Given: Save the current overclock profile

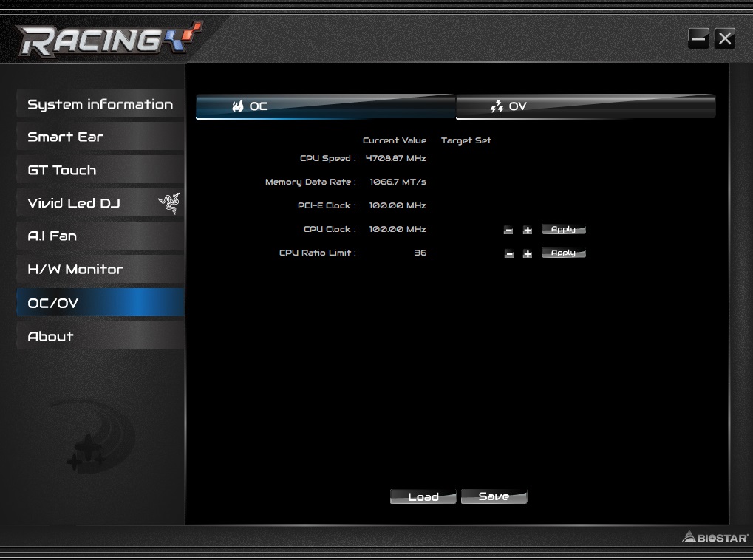Looking at the screenshot, I should pyautogui.click(x=494, y=496).
